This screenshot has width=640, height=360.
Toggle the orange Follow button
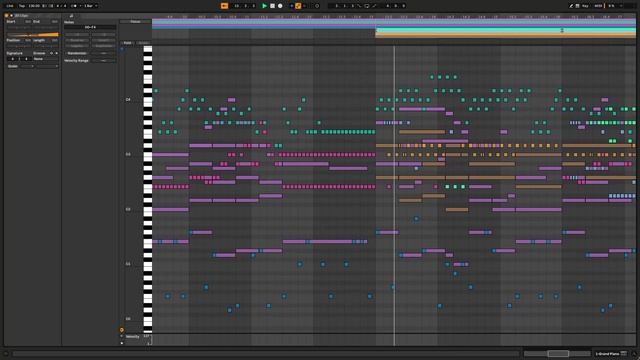224,6
